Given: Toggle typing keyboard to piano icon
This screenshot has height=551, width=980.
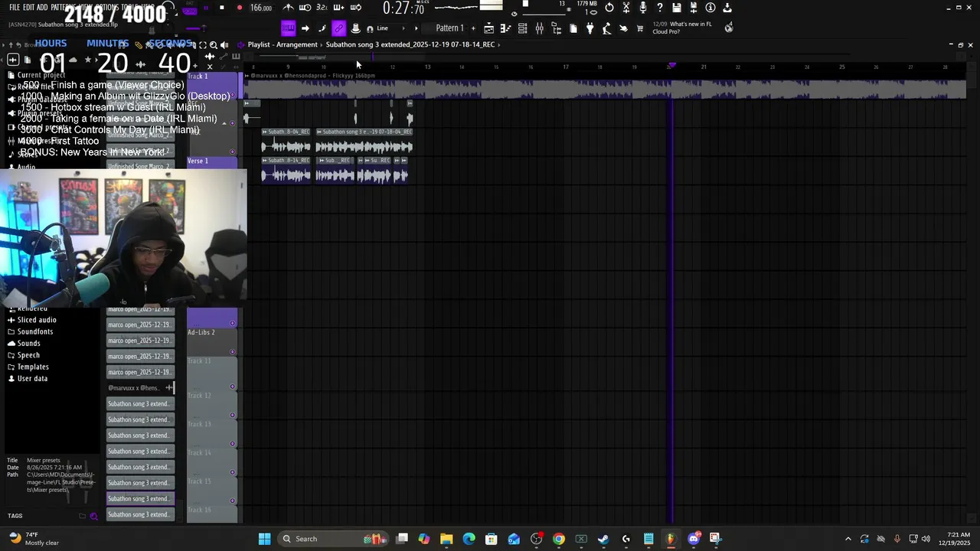Looking at the screenshot, I should 288,28.
